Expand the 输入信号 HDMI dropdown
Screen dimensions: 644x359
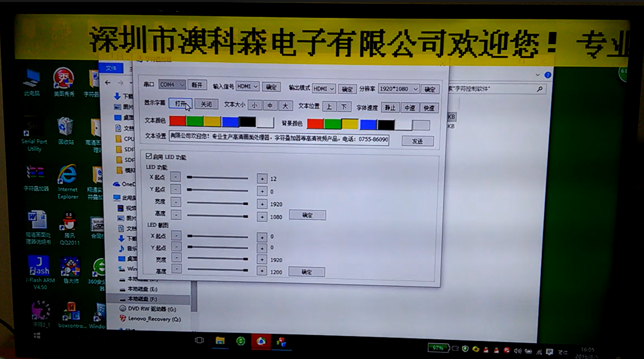coord(247,87)
